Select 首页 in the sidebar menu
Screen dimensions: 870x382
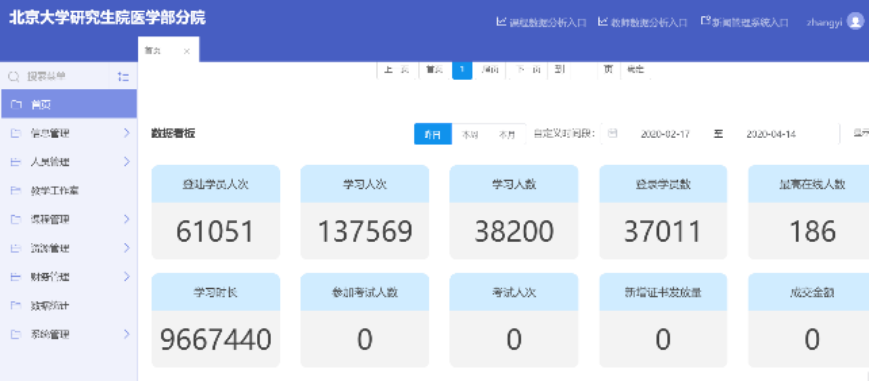pyautogui.click(x=69, y=104)
